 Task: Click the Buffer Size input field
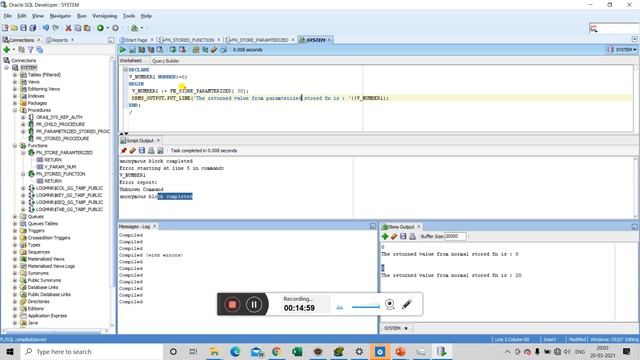[455, 236]
